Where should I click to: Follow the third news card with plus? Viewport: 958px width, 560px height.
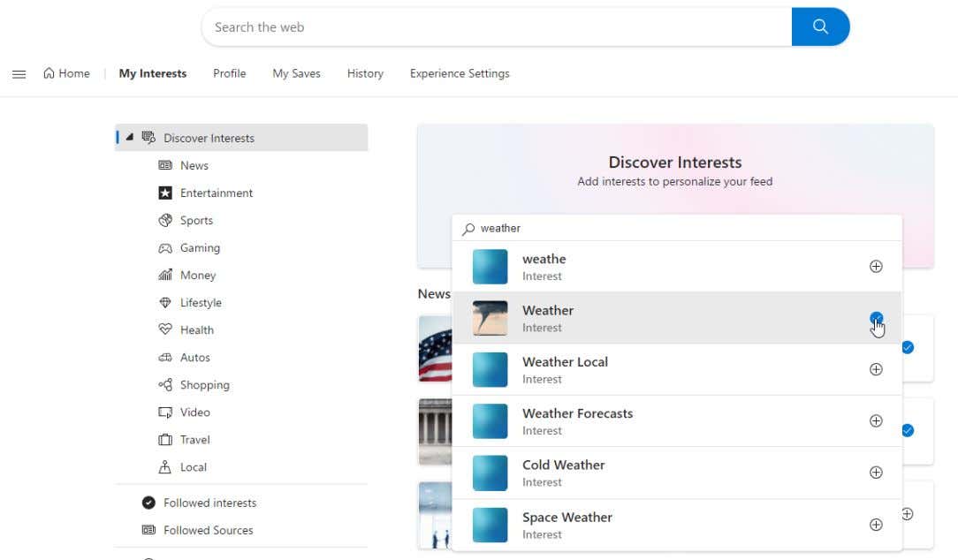(908, 514)
